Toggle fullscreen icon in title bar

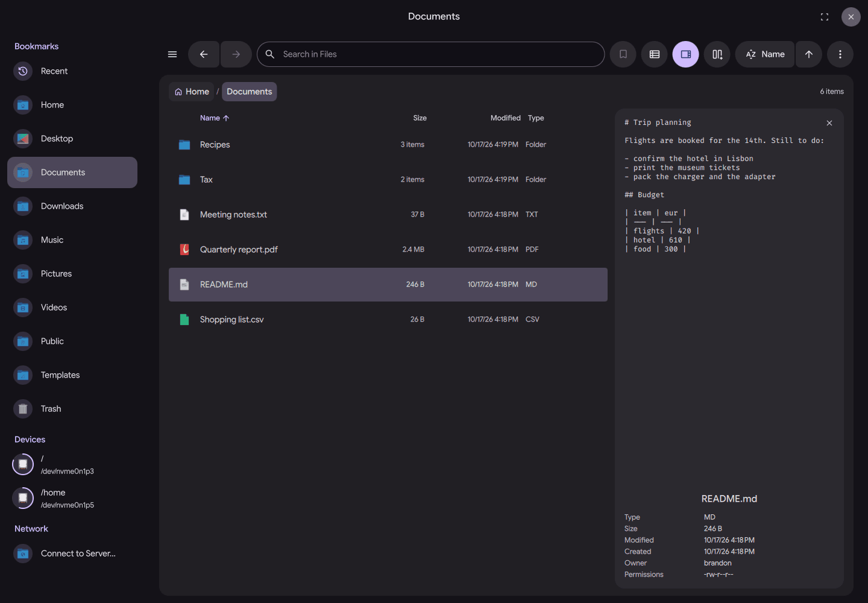coord(825,17)
